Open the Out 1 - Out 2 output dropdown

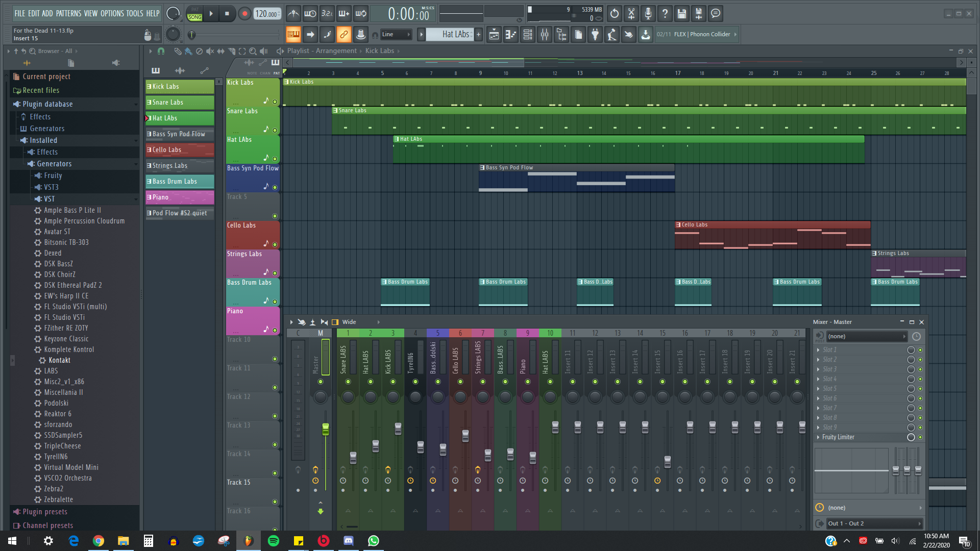pyautogui.click(x=875, y=523)
